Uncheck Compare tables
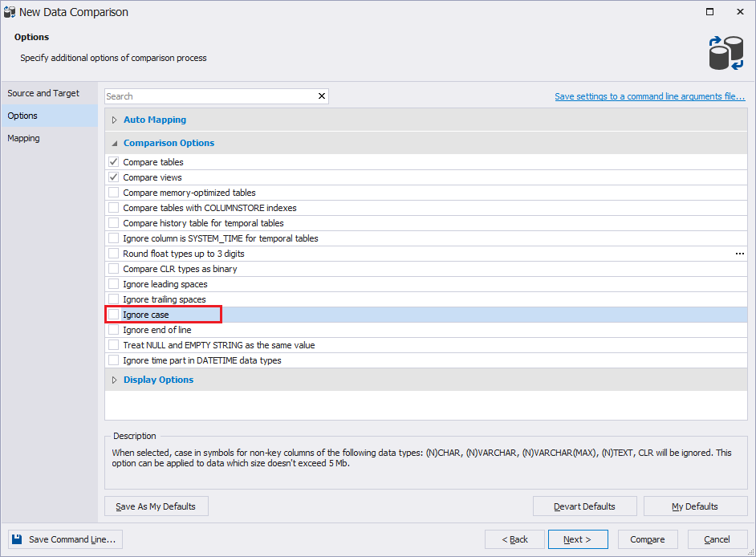 pos(113,161)
